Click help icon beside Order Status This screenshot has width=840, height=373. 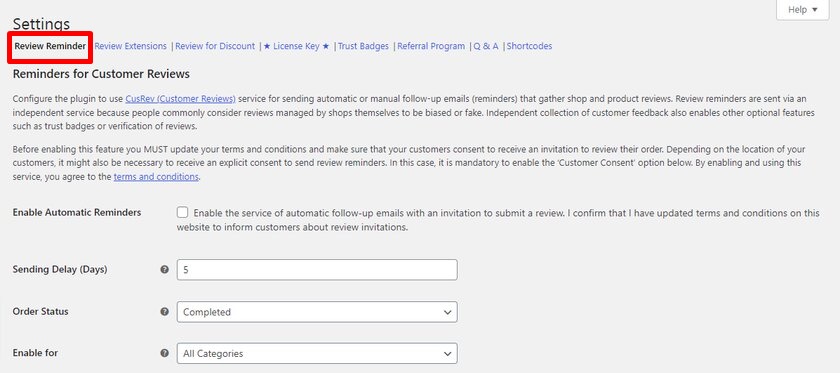pos(164,311)
